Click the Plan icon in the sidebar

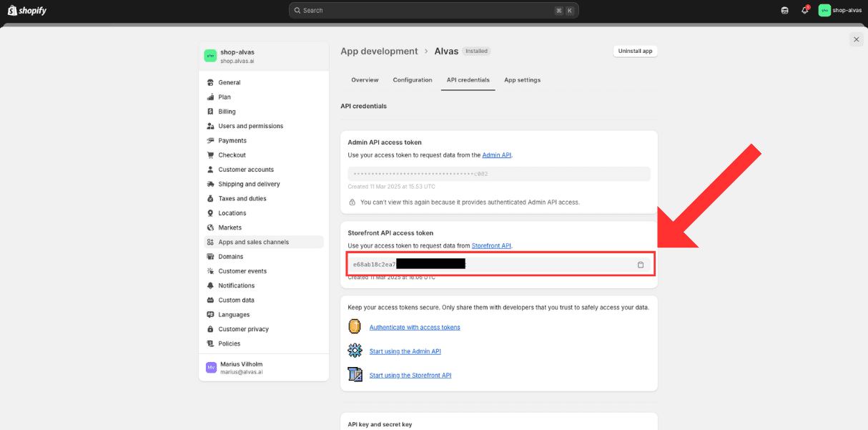click(210, 97)
